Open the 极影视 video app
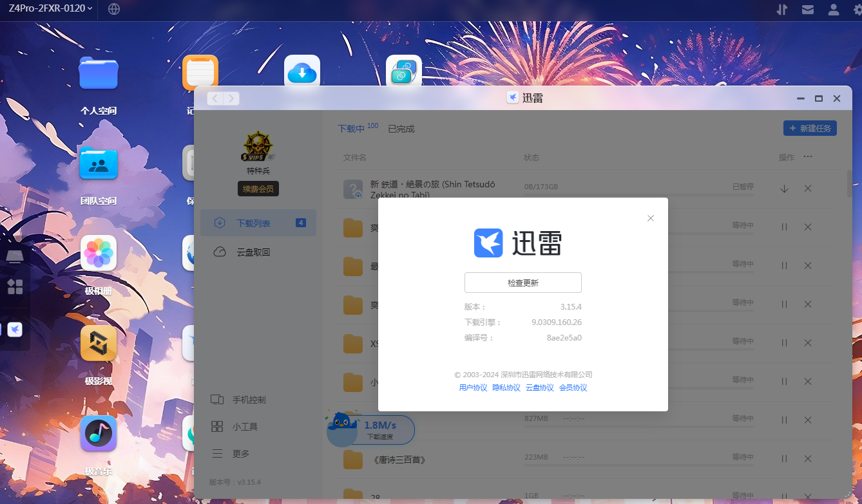Screen dimensions: 862x504 (98, 343)
